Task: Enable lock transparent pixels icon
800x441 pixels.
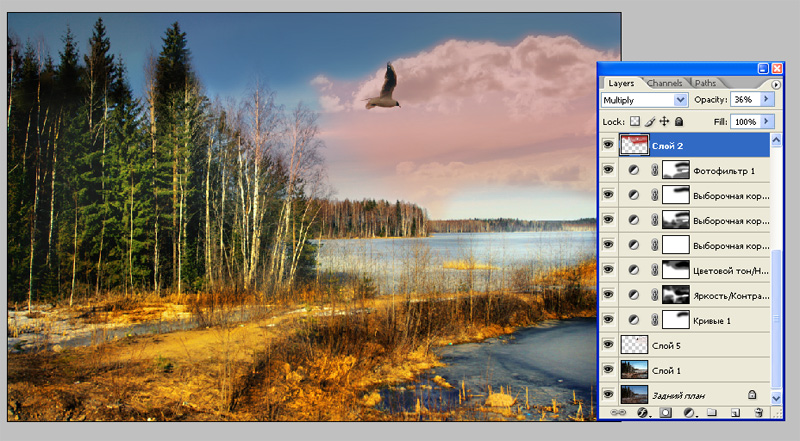Action: pos(635,121)
